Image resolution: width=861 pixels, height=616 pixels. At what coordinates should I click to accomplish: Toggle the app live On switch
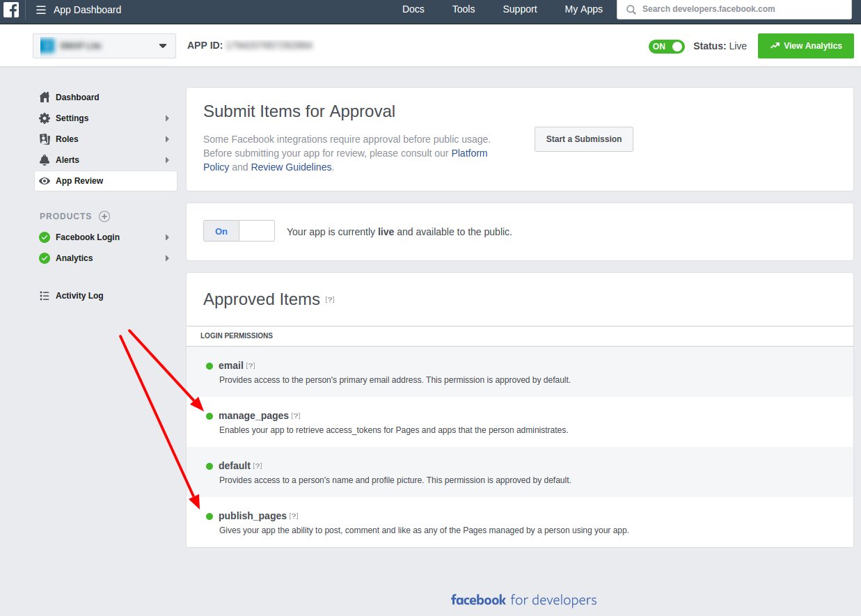pos(239,231)
